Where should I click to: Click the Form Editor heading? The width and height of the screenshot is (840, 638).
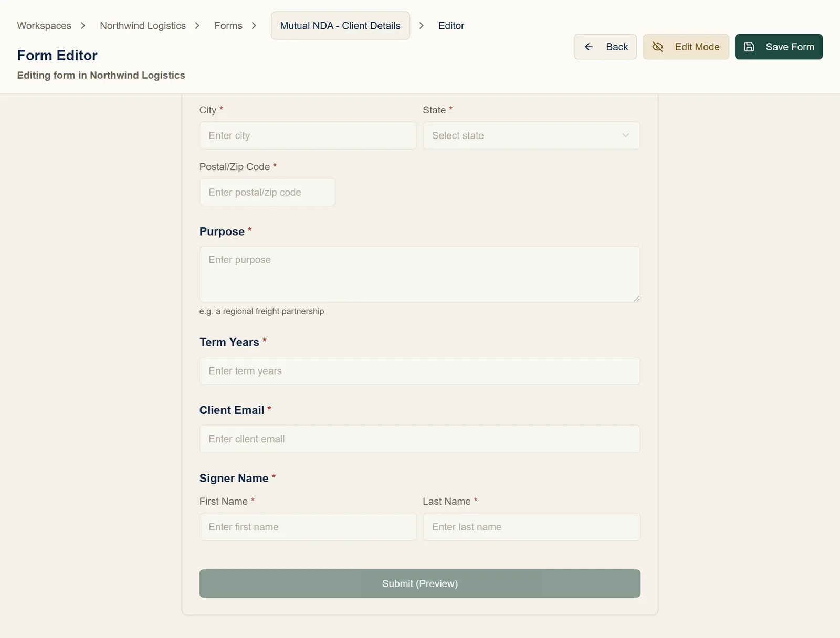tap(57, 55)
